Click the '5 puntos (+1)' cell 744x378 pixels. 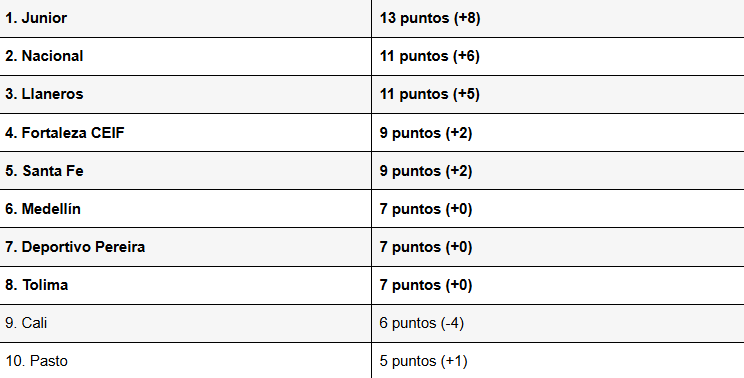coord(558,360)
